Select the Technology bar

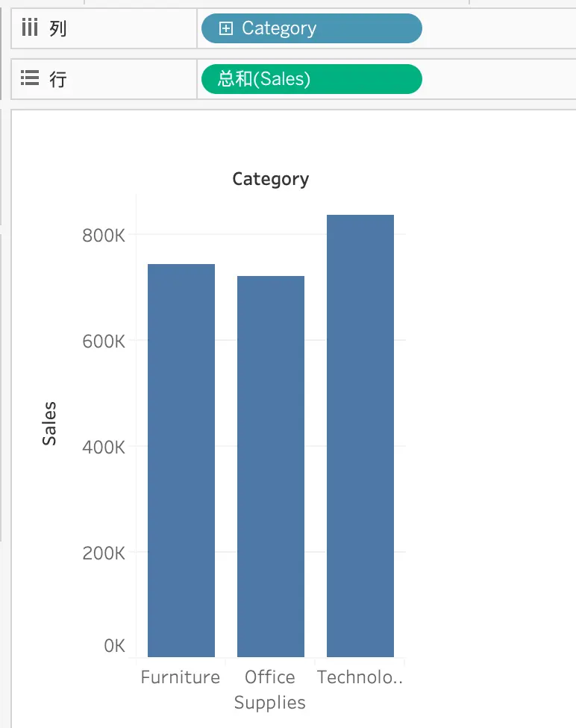[360, 436]
